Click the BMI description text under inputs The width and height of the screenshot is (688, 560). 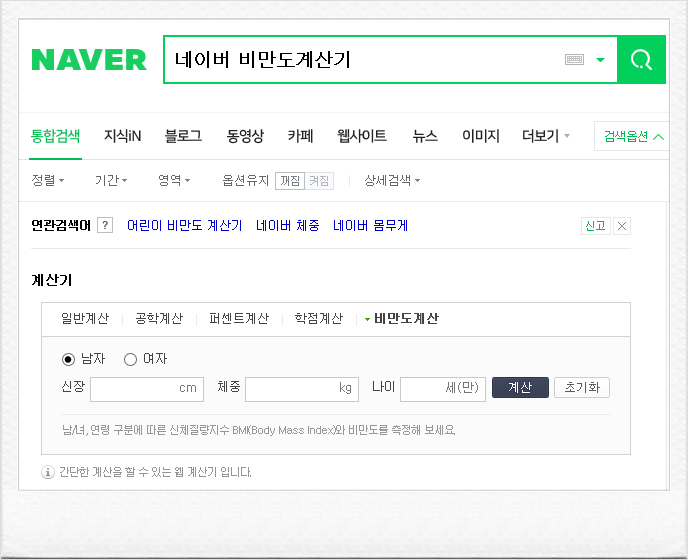click(258, 430)
